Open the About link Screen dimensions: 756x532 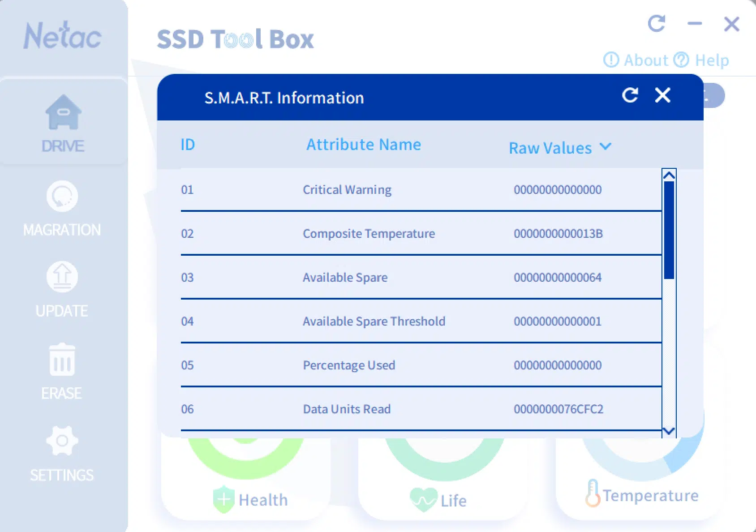(x=636, y=60)
